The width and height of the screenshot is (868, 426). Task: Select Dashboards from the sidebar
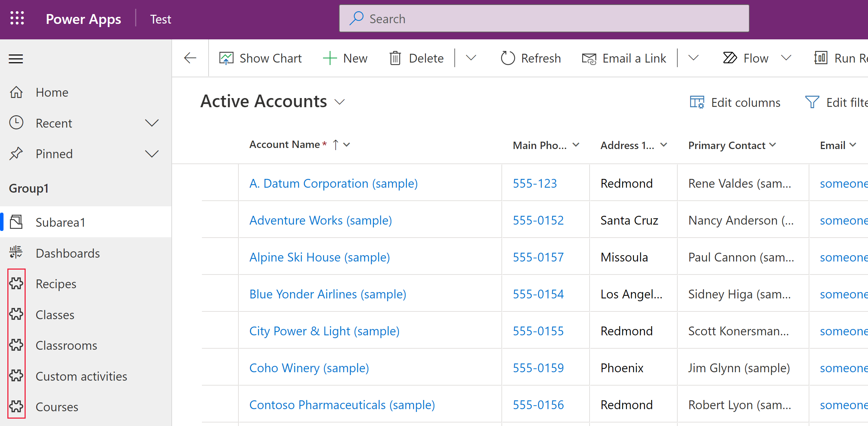[x=67, y=253]
